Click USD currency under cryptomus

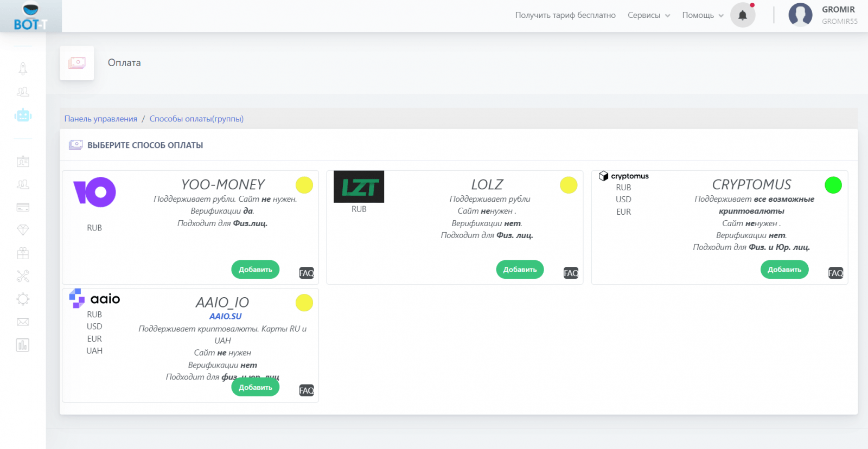click(x=623, y=200)
